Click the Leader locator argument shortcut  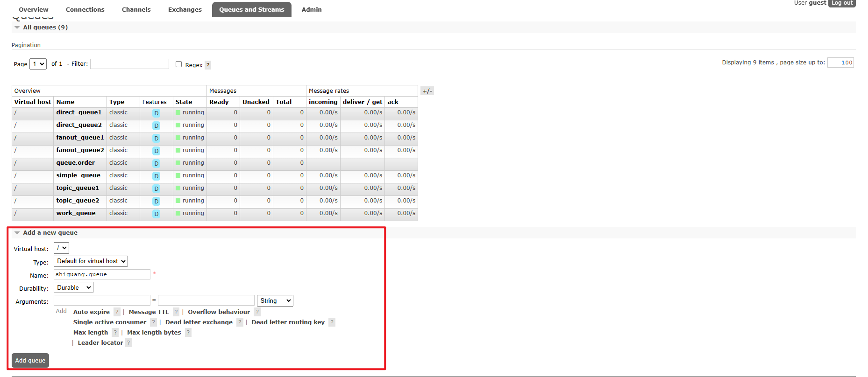[100, 343]
